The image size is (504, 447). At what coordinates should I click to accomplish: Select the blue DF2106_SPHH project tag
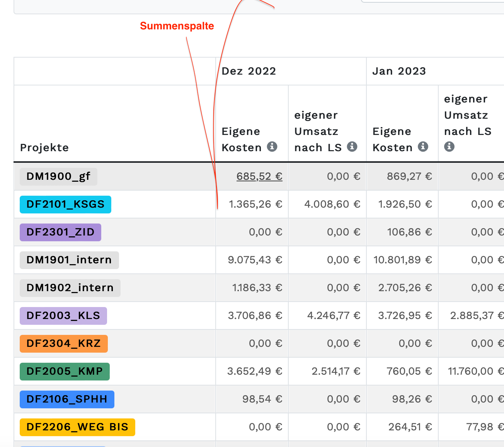click(x=67, y=399)
